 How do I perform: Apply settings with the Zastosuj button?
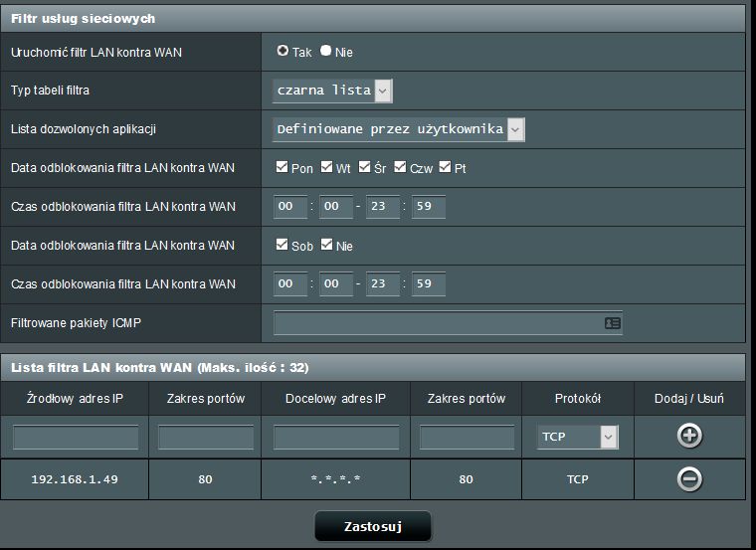click(x=373, y=526)
